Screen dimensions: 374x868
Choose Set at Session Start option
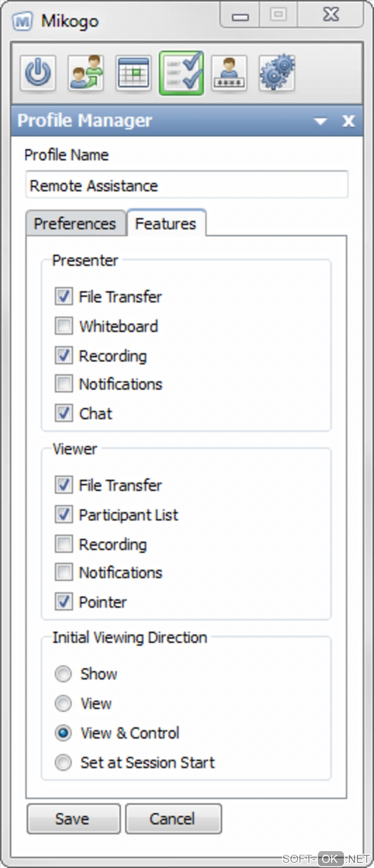click(63, 762)
